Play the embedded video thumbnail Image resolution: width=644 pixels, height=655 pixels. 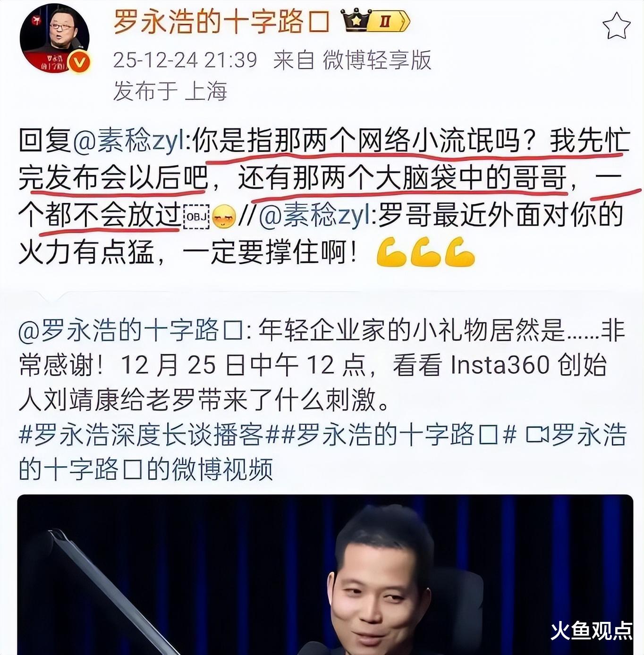(x=325, y=575)
